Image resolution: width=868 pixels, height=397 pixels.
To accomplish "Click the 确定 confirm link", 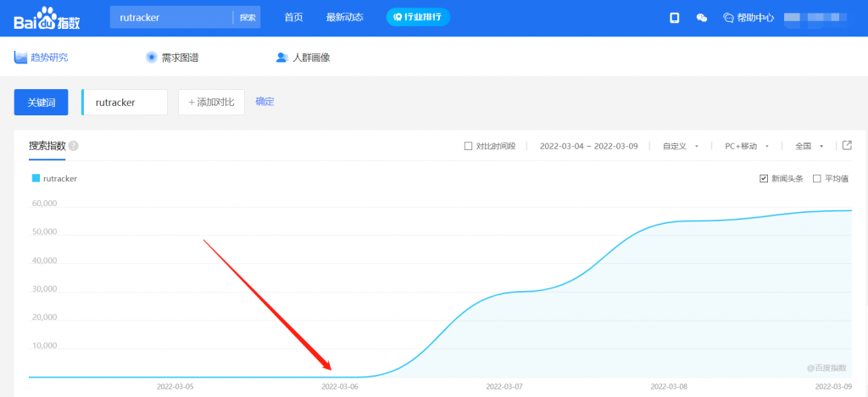I will (x=264, y=102).
